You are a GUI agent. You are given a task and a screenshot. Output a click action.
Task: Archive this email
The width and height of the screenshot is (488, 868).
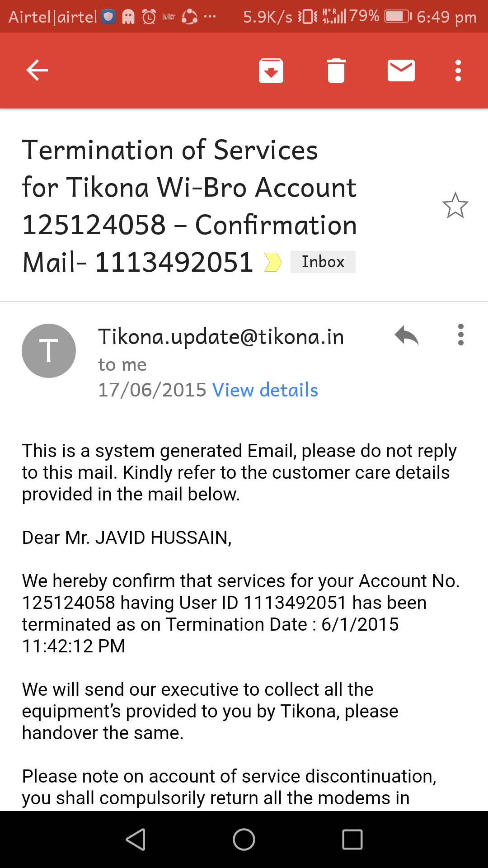pos(271,71)
